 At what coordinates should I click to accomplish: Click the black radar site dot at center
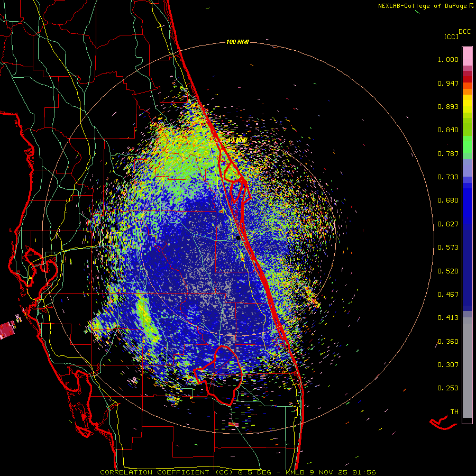(239, 239)
